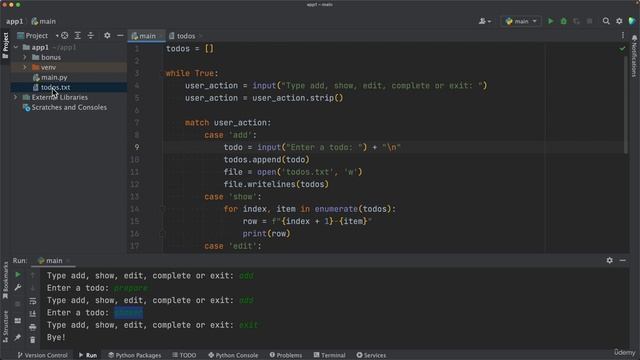Switch to the todos editor tab
Screen dimensions: 640x360
186,36
